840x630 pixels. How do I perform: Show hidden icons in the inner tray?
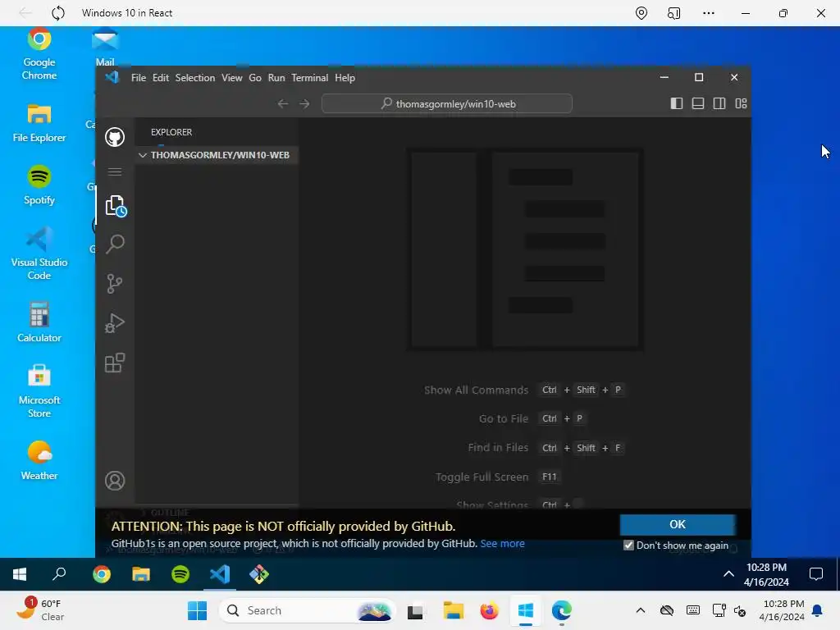coord(728,573)
